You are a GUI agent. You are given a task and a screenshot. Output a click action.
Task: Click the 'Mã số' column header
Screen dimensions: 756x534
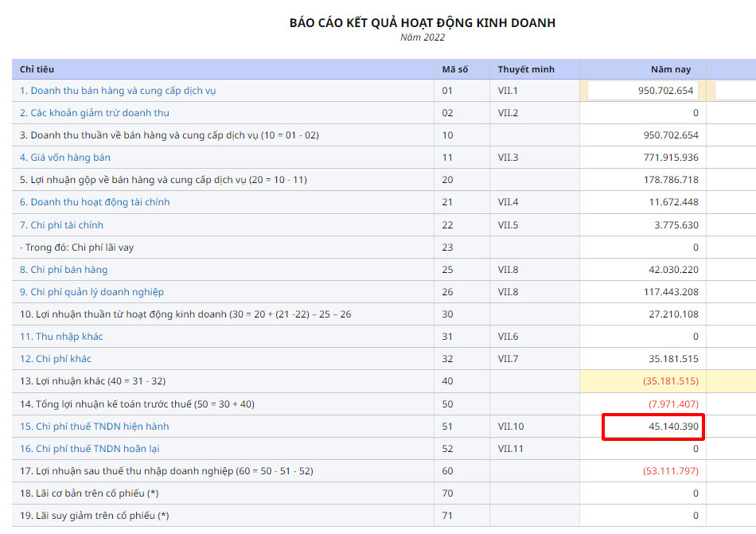pos(455,69)
